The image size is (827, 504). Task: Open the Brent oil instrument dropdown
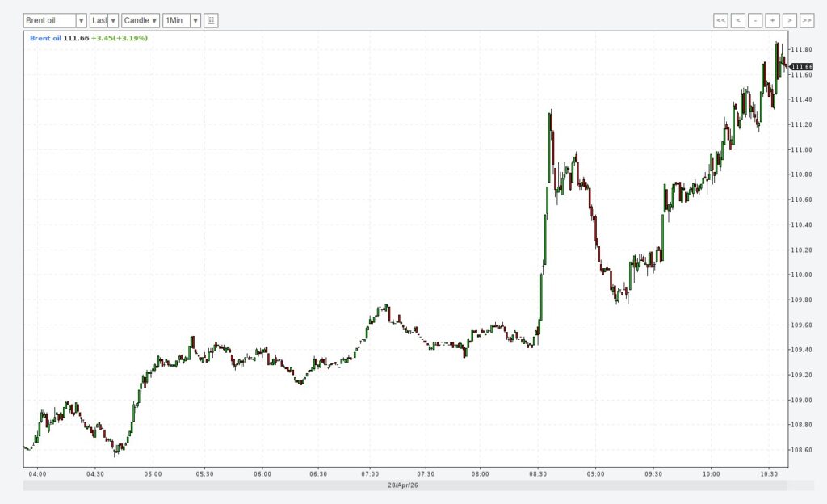pyautogui.click(x=55, y=20)
